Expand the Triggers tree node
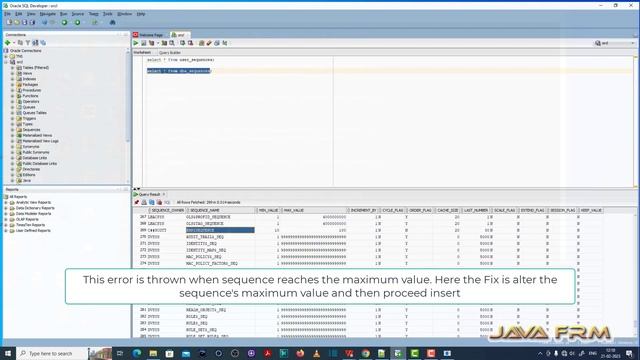Screen dimensions: 640x360 pyautogui.click(x=13, y=118)
